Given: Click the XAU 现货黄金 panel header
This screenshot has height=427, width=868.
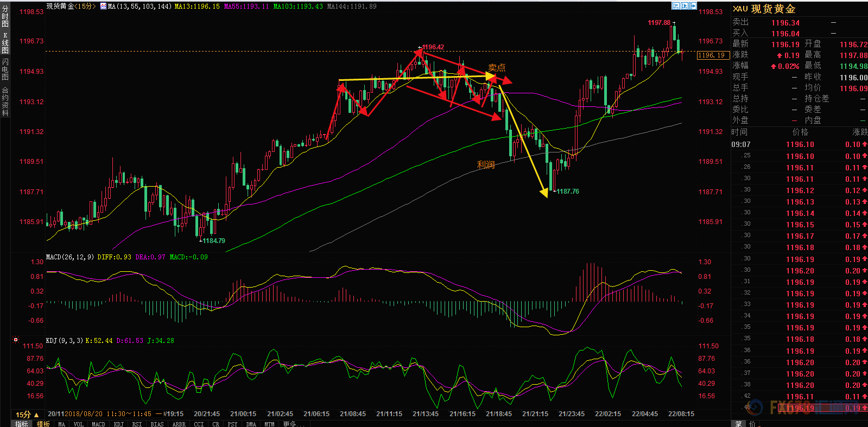Looking at the screenshot, I should tap(764, 9).
